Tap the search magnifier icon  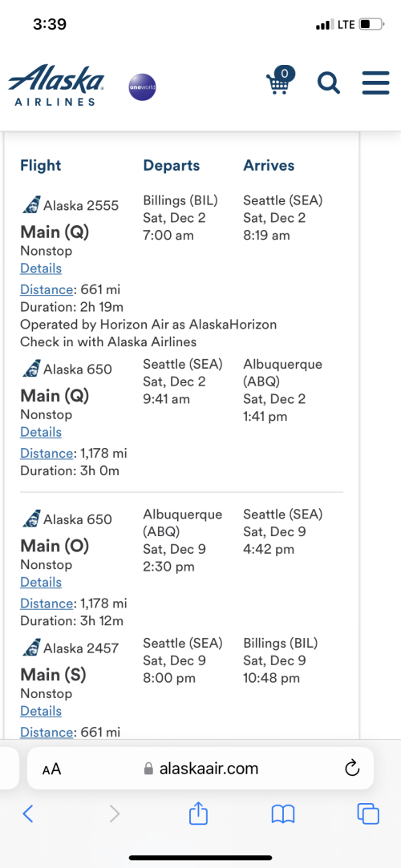tap(329, 83)
